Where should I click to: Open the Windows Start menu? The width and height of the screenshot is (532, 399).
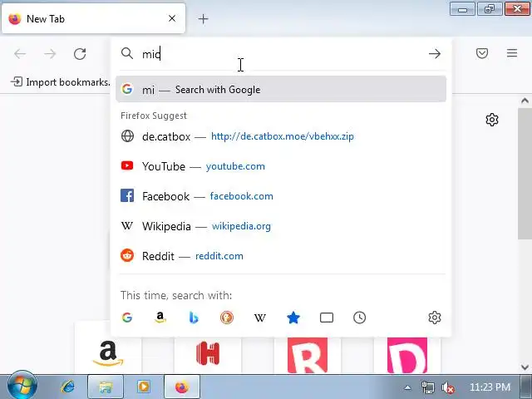(x=22, y=386)
